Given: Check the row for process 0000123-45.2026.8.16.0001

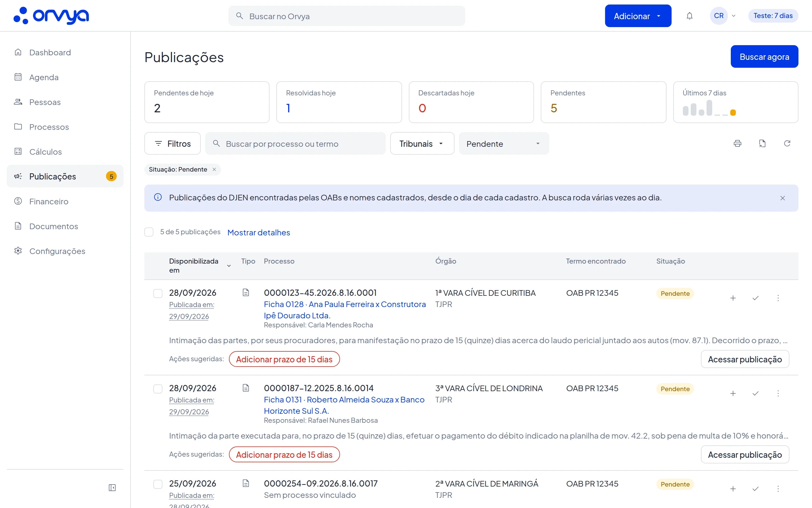Looking at the screenshot, I should click(158, 293).
